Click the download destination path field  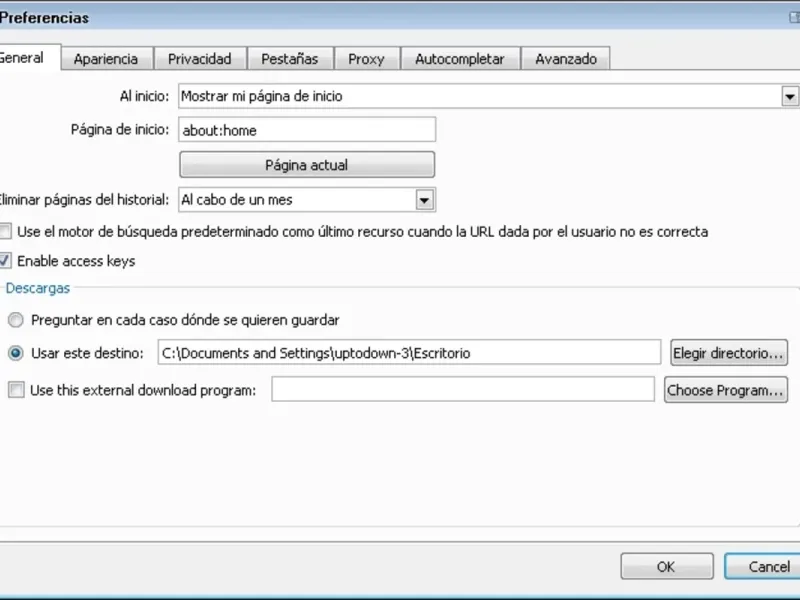(409, 353)
